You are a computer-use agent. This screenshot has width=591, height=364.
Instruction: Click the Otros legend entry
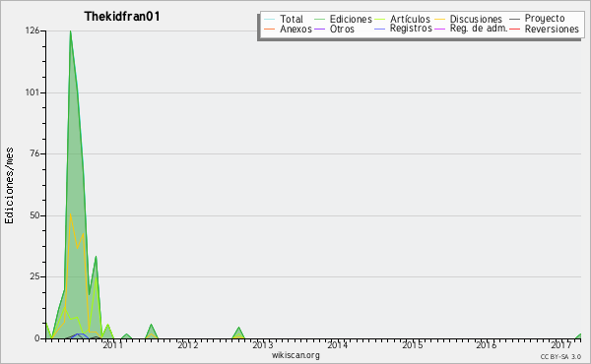[x=342, y=29]
